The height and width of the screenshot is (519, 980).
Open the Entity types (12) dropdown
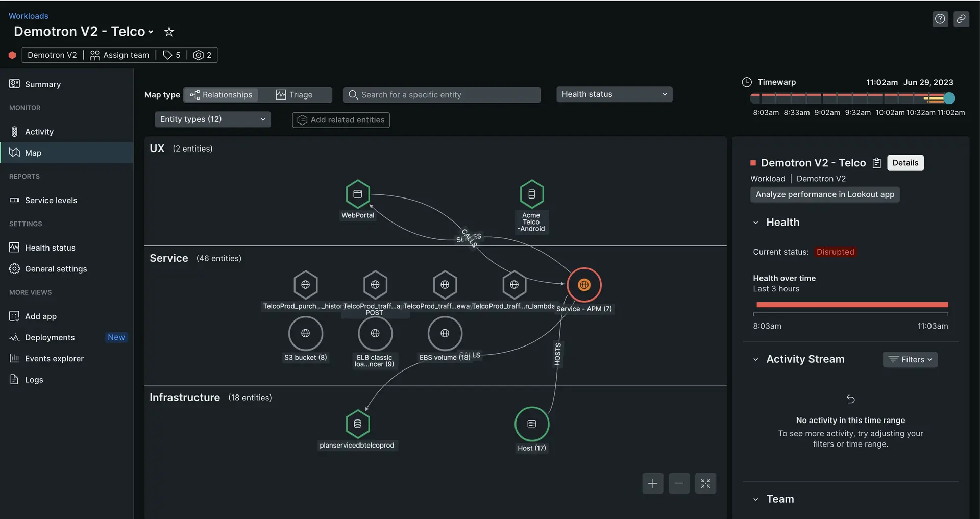click(x=212, y=119)
